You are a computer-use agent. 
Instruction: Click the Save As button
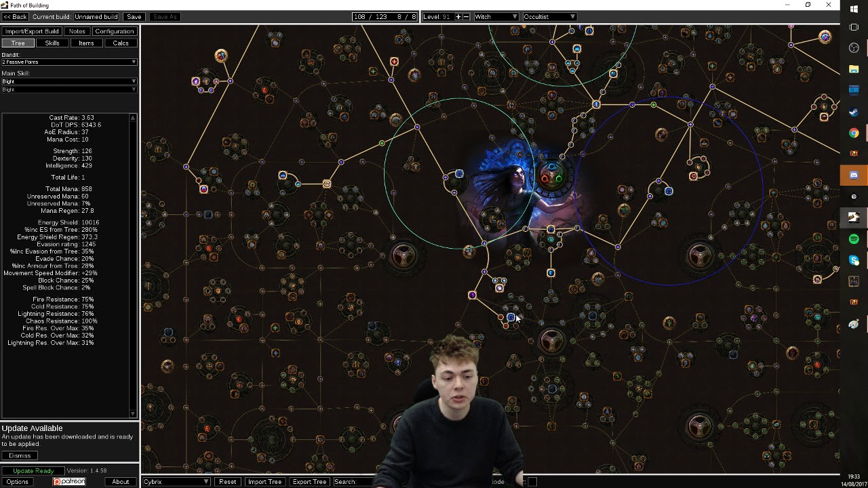pos(163,16)
